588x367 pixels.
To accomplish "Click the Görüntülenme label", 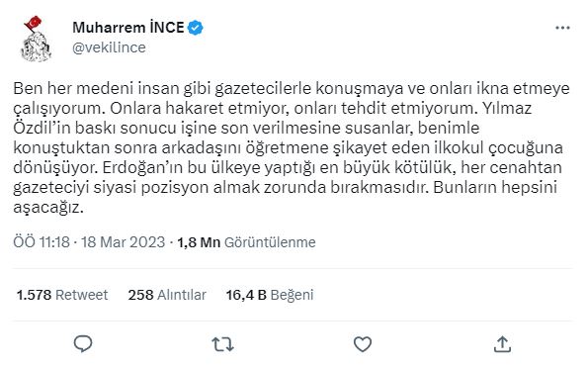I will 270,242.
